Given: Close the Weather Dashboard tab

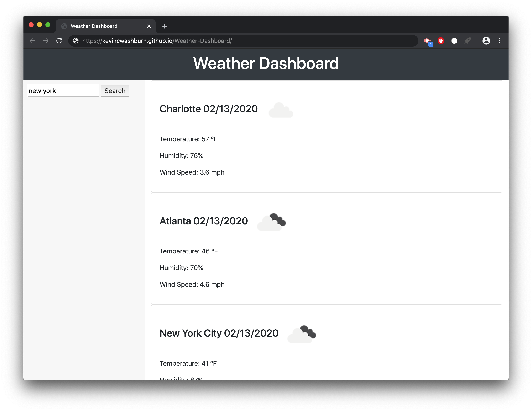Looking at the screenshot, I should tap(149, 26).
